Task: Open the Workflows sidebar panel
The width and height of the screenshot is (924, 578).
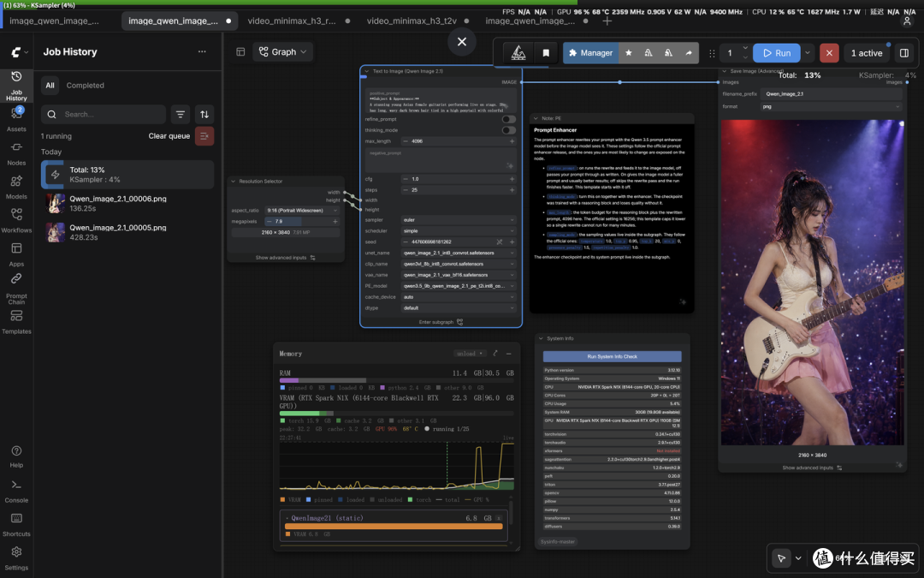Action: coord(16,220)
